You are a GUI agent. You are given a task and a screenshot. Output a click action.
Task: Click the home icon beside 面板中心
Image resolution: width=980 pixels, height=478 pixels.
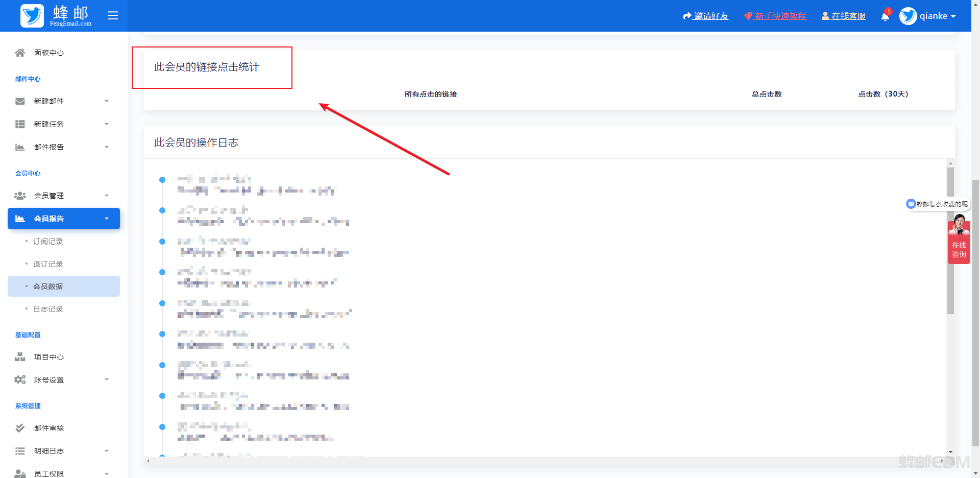[20, 53]
